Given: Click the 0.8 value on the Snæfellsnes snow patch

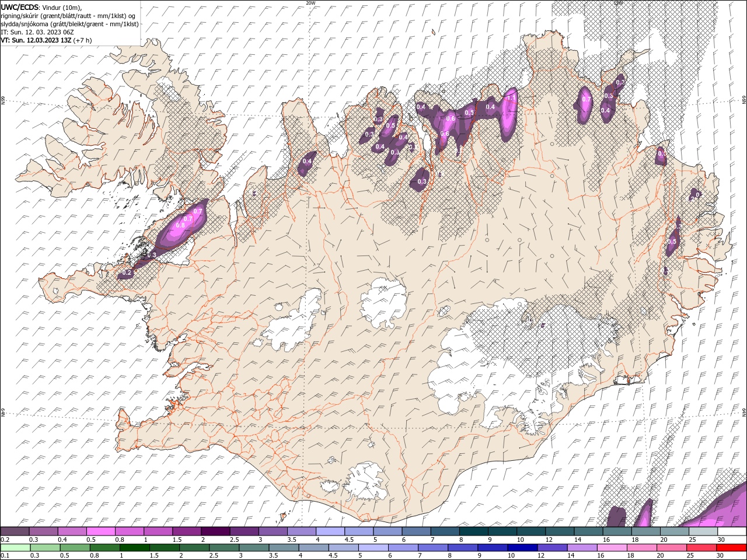Looking at the screenshot, I should 180,225.
